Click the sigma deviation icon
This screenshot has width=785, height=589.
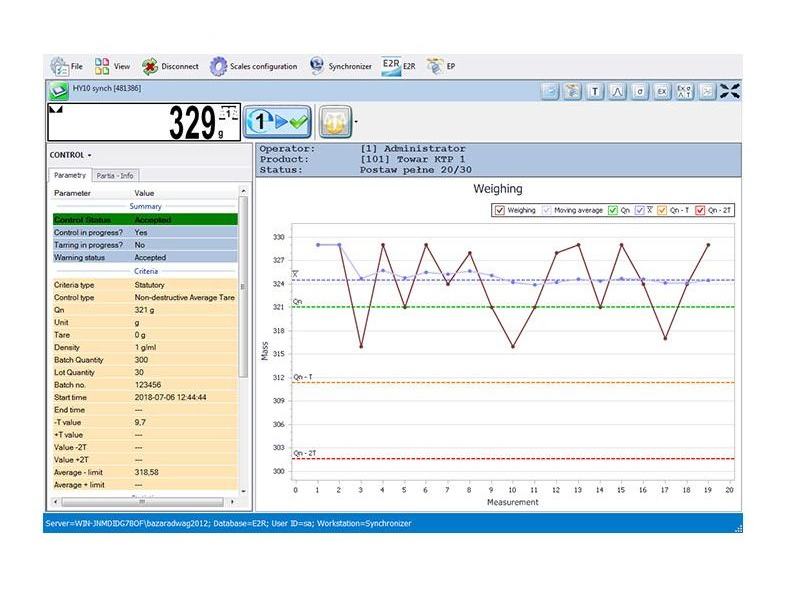639,91
